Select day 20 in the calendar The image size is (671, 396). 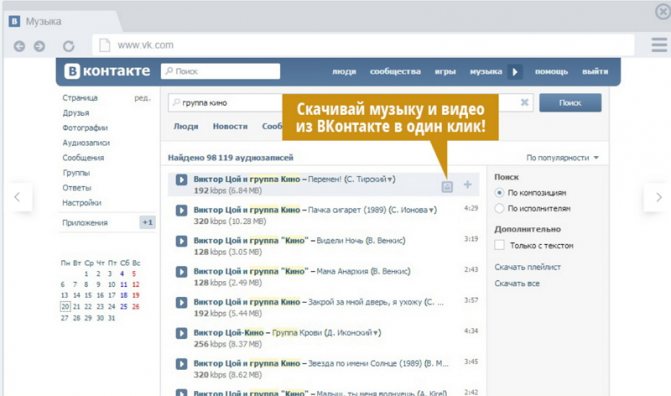coord(65,307)
